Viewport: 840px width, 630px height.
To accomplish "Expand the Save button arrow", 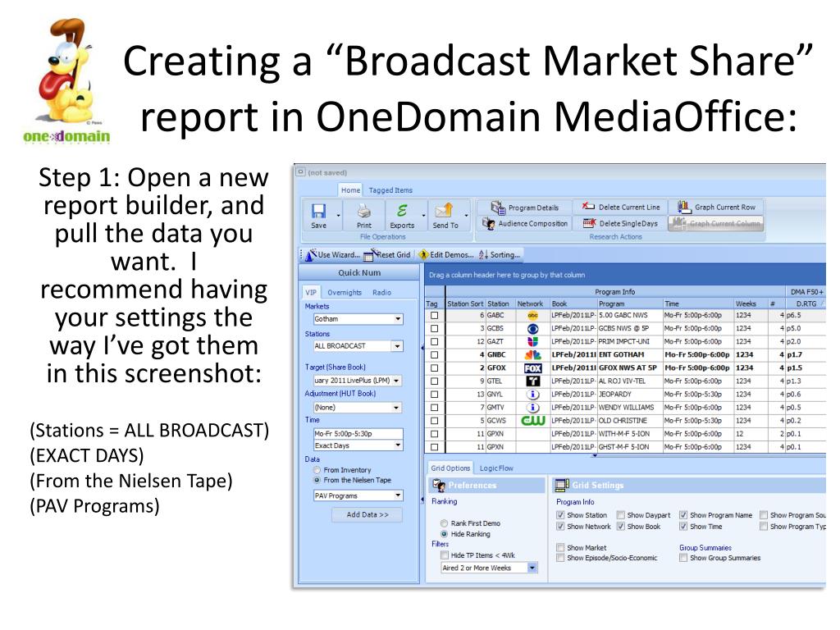I will point(338,216).
